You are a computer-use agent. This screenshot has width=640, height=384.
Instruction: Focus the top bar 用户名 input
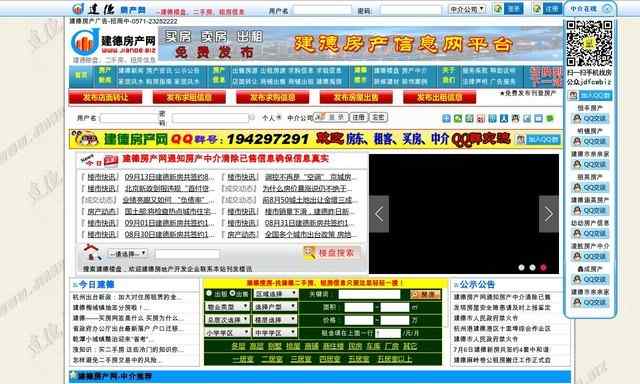(322, 10)
